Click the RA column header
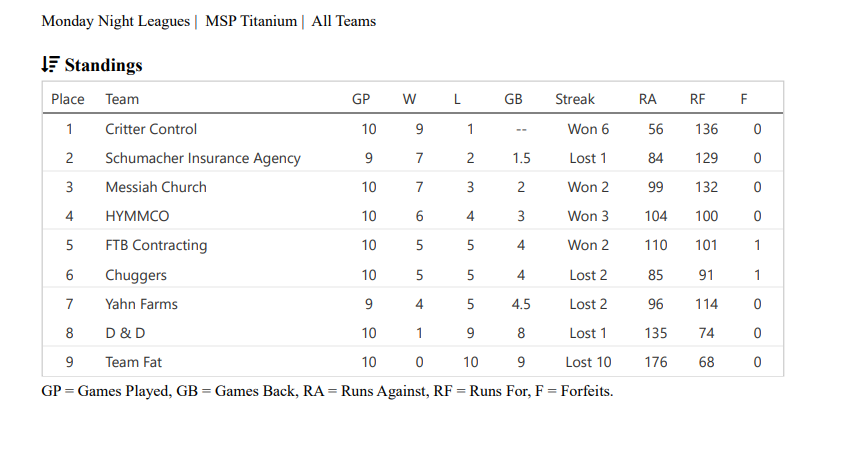The image size is (842, 456). 648,99
